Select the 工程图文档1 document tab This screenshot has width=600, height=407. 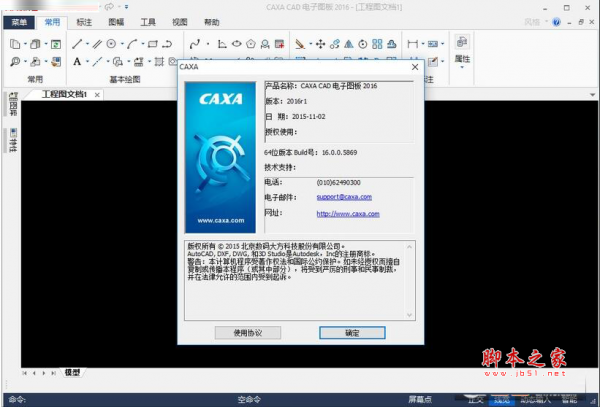pyautogui.click(x=64, y=94)
